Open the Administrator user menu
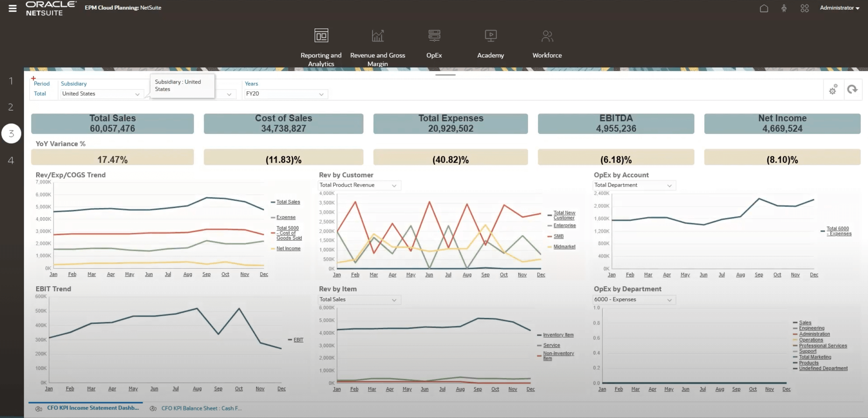The width and height of the screenshot is (868, 418). (839, 8)
